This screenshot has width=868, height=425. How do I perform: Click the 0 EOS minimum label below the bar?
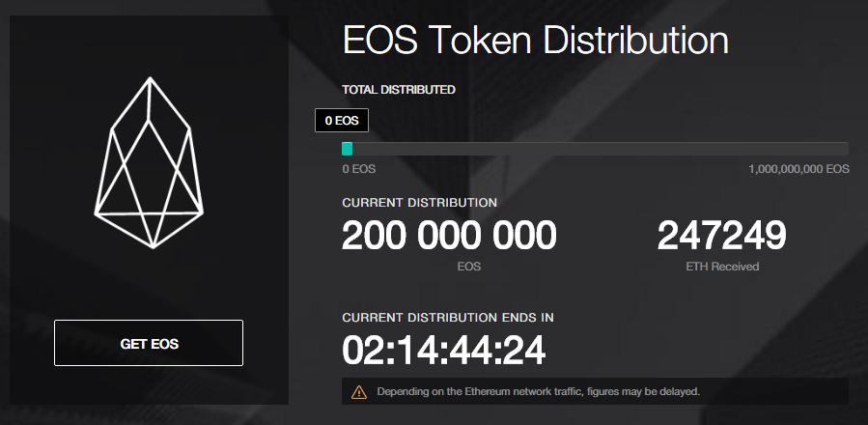click(359, 169)
